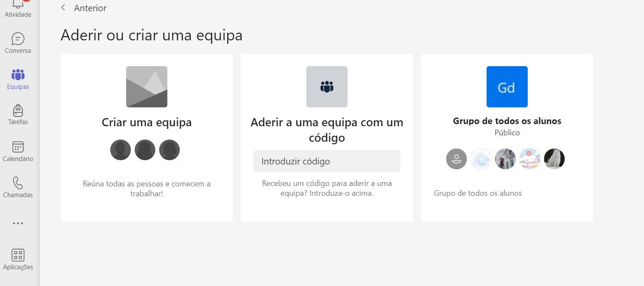This screenshot has height=286, width=644.
Task: Open Tarefas backpack icon
Action: coord(18,110)
